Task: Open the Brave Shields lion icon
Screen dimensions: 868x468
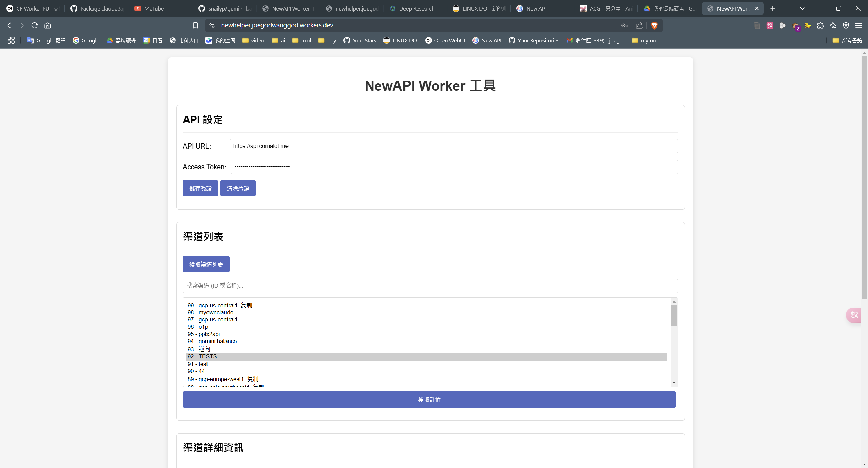Action: pyautogui.click(x=654, y=25)
